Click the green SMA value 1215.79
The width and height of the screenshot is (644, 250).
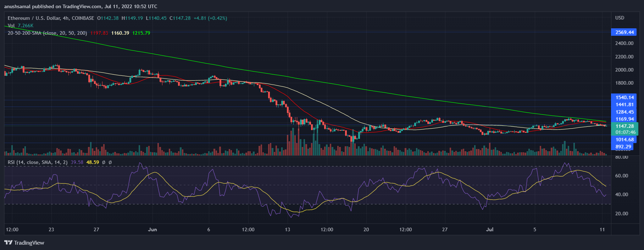(x=141, y=33)
